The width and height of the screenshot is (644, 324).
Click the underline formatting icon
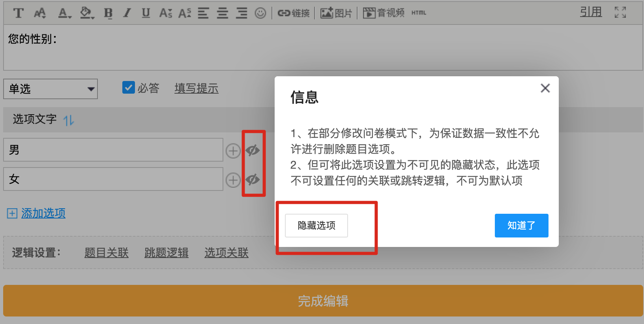click(x=146, y=13)
